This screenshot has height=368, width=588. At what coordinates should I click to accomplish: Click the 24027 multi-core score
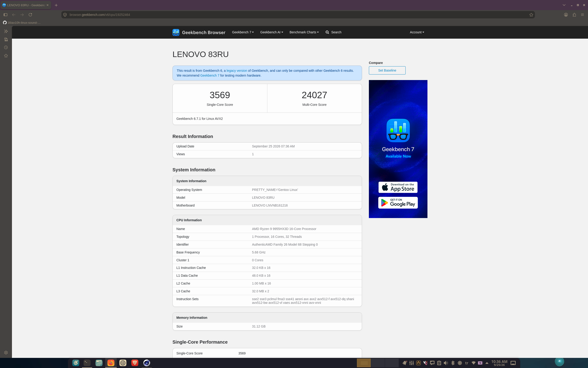coord(314,95)
